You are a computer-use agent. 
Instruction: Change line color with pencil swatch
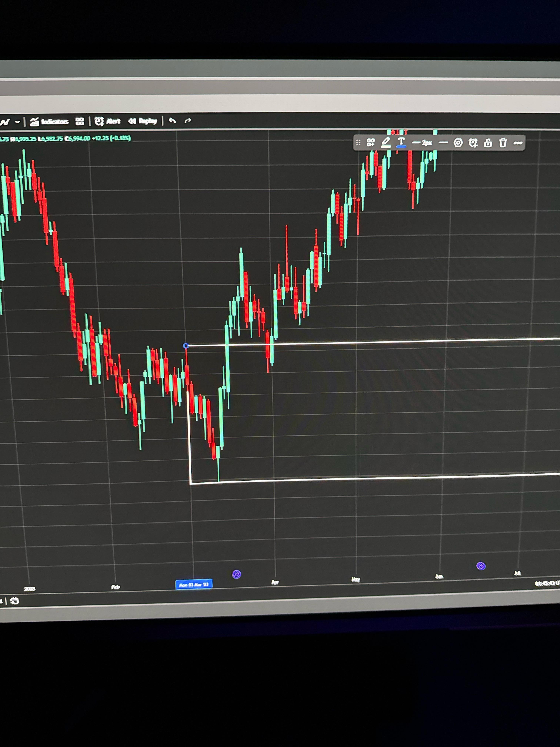point(386,142)
